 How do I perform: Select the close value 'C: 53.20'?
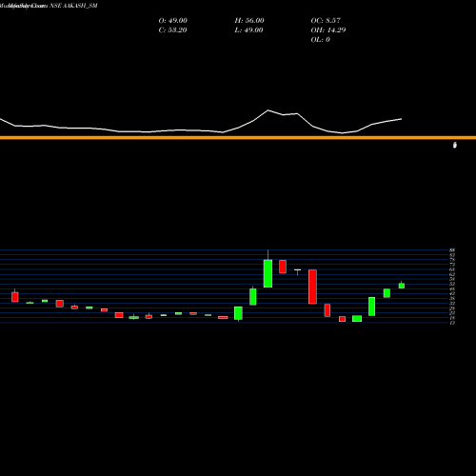coord(172,30)
